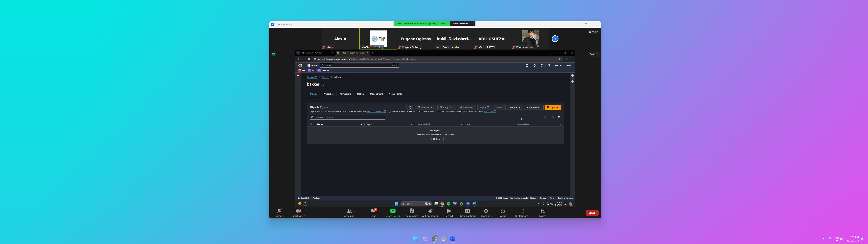Viewport: 868px width, 244px height.
Task: Open meeting Notes
Action: [542, 213]
